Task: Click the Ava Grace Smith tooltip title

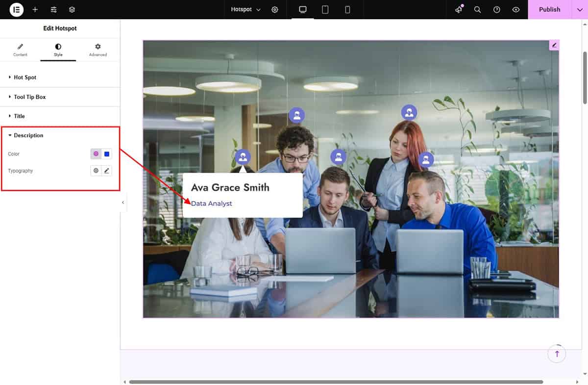Action: tap(230, 187)
